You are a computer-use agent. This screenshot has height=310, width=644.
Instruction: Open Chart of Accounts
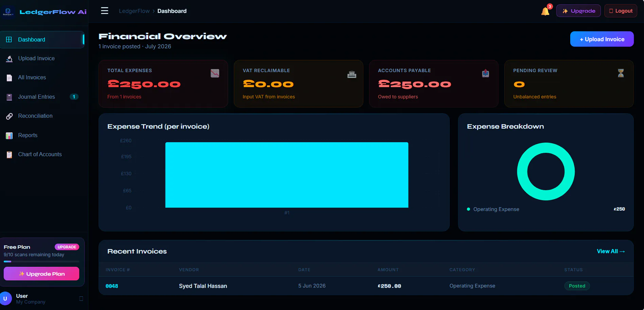tap(42, 154)
